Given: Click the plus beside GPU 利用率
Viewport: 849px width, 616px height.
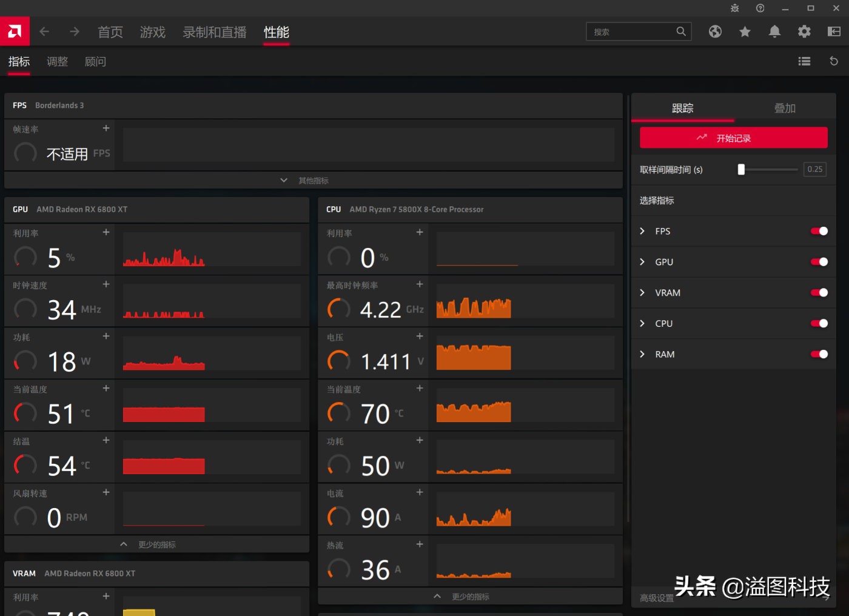Looking at the screenshot, I should point(106,232).
